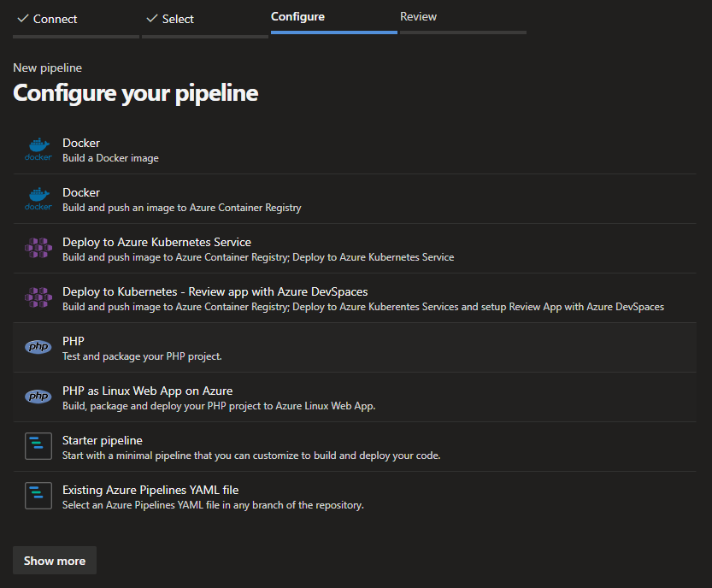Screen dimensions: 712x588
Task: Click the Existing Azure Pipelines YAML file icon
Action: (38, 496)
